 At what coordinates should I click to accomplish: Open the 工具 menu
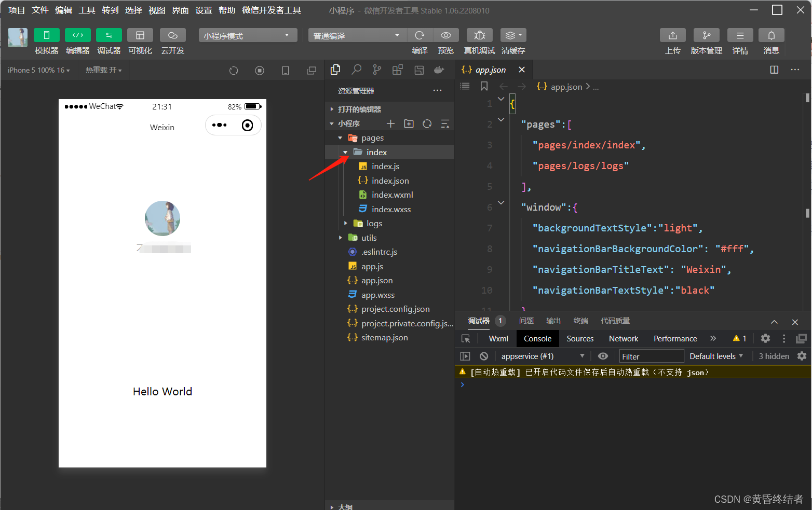[x=87, y=10]
